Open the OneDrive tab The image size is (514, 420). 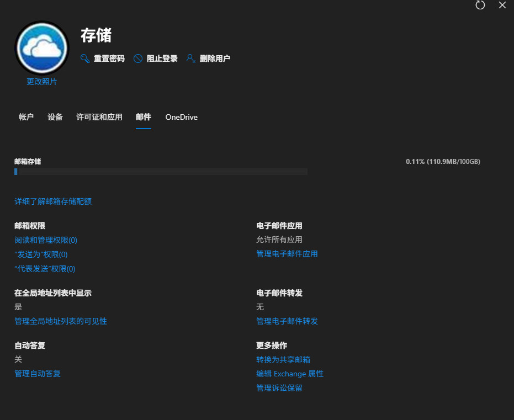[x=181, y=117]
